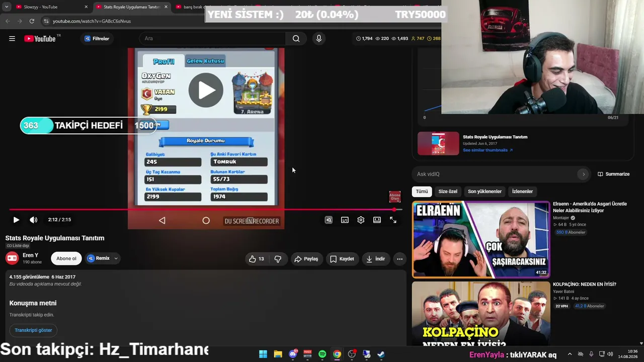Click the See similar thumbnails link
This screenshot has width=644, height=362.
(488, 150)
